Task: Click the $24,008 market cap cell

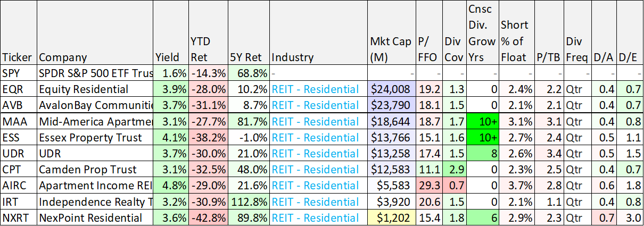Action: click(391, 89)
